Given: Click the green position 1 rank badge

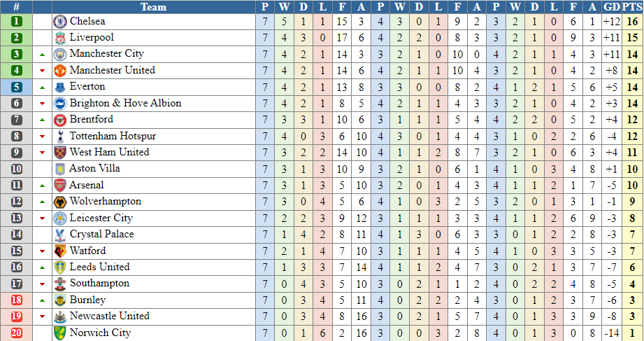Looking at the screenshot, I should (16, 22).
